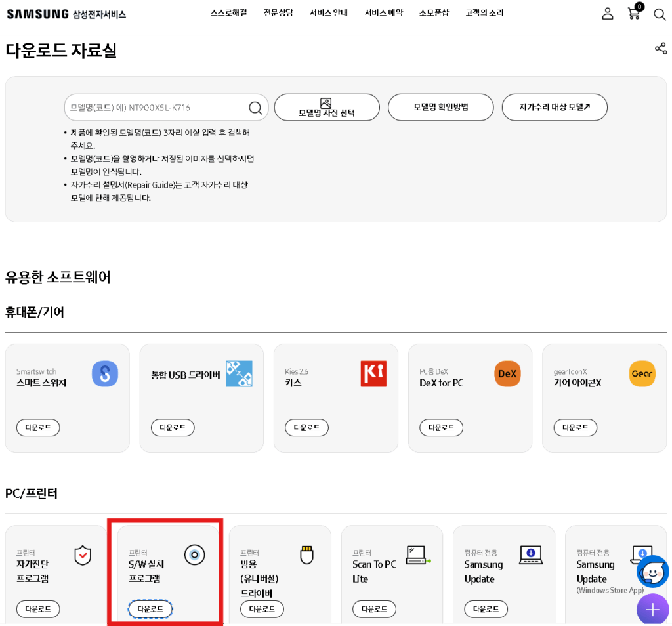Click the Smartswitch small label text

37,371
